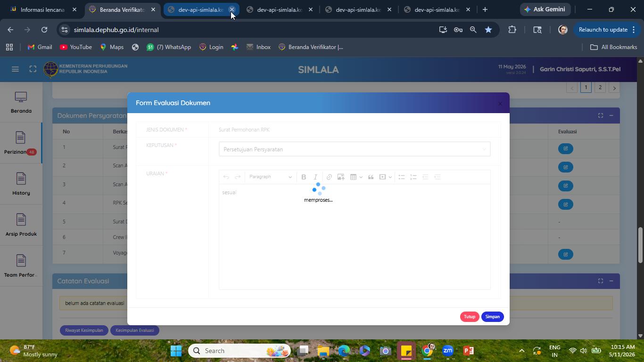Click the address bar URL
Screen dimensions: 644x362
click(116, 30)
